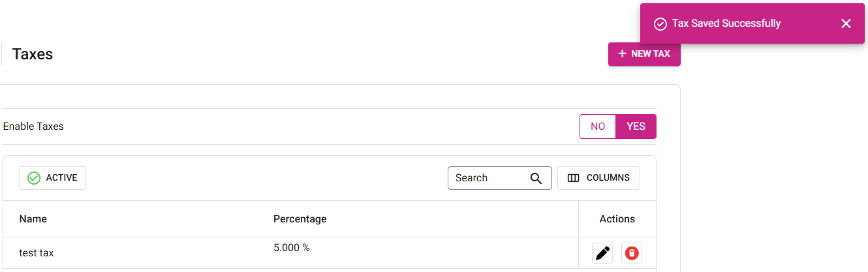This screenshot has height=272, width=868.
Task: Click the Enable Taxes label
Action: [33, 127]
